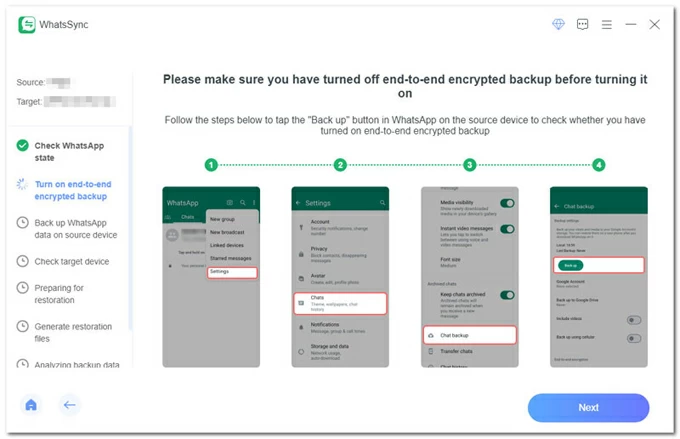Click the WhatsSync app logo

click(27, 25)
